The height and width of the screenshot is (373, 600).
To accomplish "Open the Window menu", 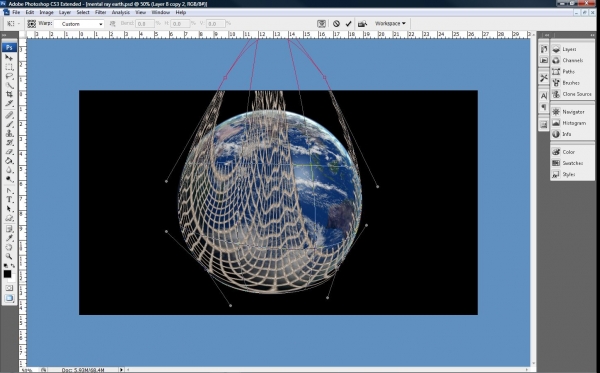I will (160, 12).
